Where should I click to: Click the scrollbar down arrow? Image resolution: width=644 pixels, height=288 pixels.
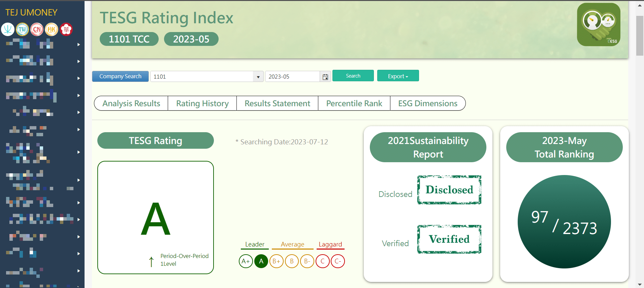click(640, 285)
